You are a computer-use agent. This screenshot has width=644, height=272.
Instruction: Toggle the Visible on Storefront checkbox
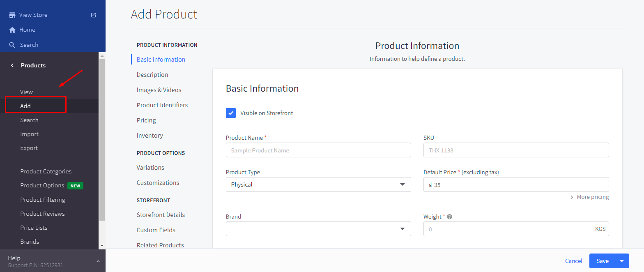pyautogui.click(x=231, y=113)
